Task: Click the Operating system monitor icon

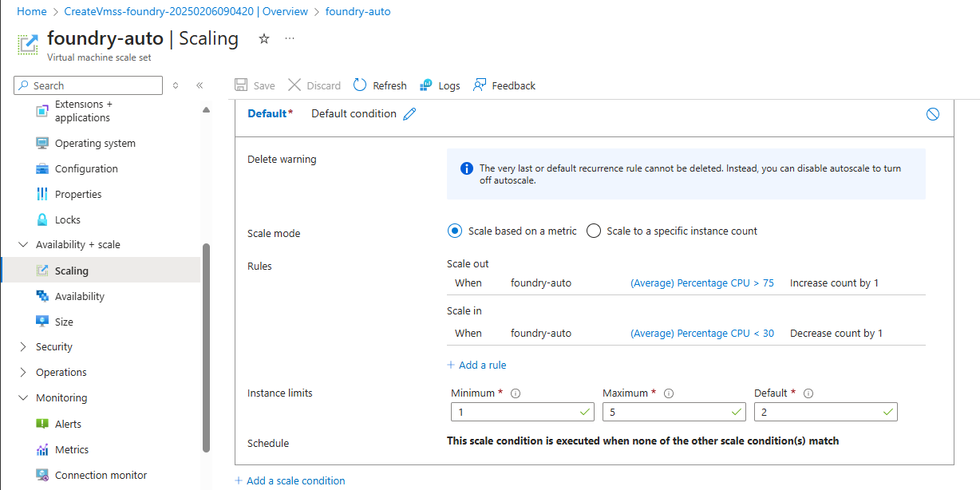Action: (x=42, y=144)
